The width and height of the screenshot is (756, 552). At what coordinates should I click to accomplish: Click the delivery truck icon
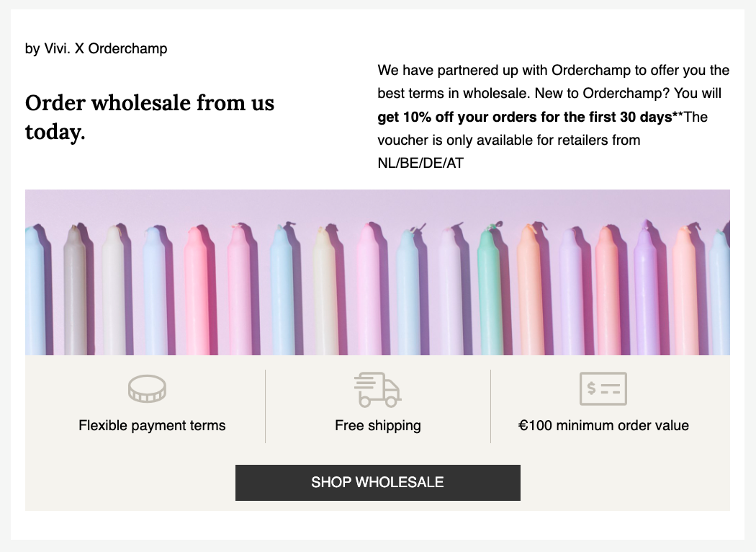377,389
